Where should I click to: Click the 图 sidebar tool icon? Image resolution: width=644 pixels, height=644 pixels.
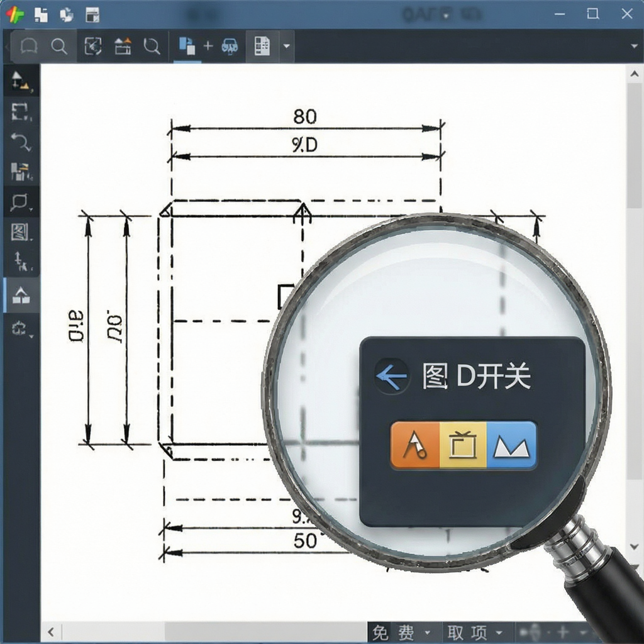tap(19, 233)
